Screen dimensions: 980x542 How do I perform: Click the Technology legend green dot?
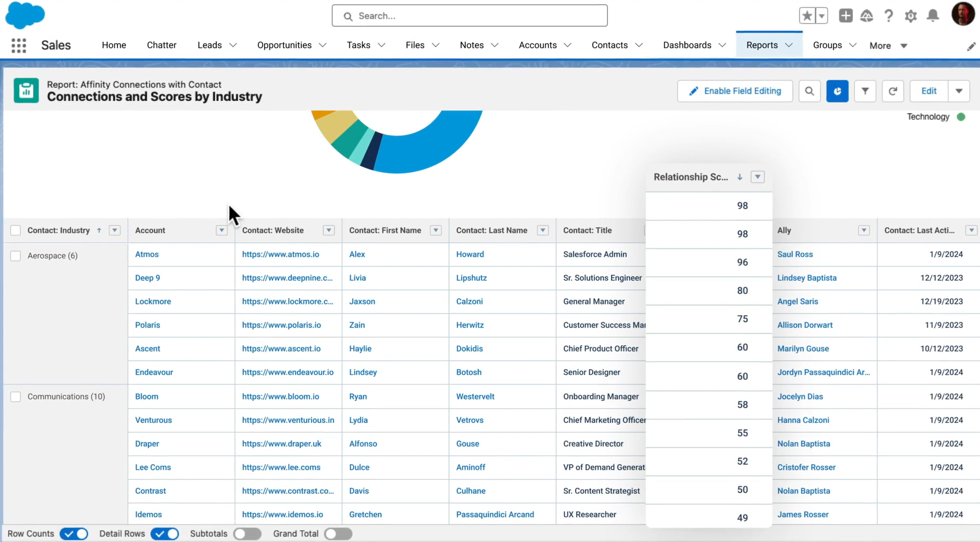point(961,117)
